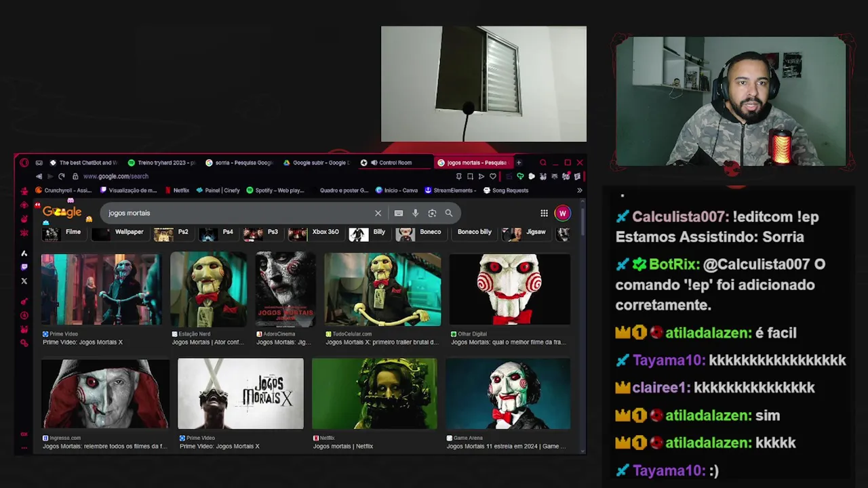Reload the Google search page
The width and height of the screenshot is (868, 488).
click(62, 176)
